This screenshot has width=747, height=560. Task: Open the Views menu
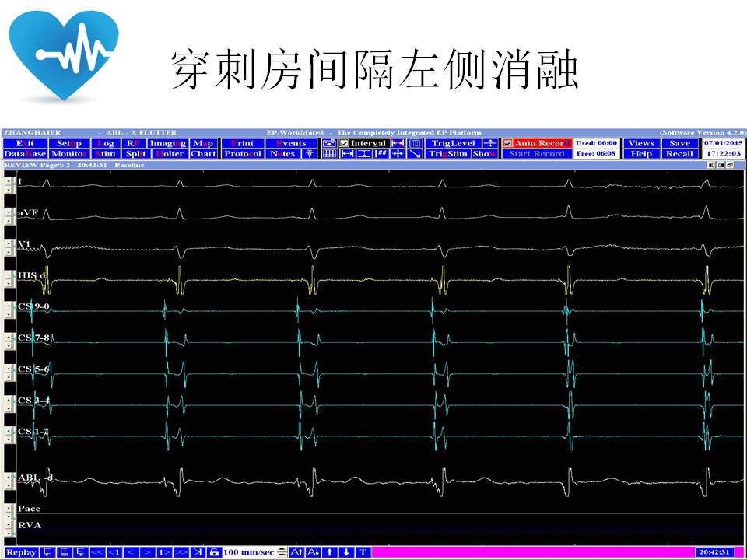click(x=641, y=143)
